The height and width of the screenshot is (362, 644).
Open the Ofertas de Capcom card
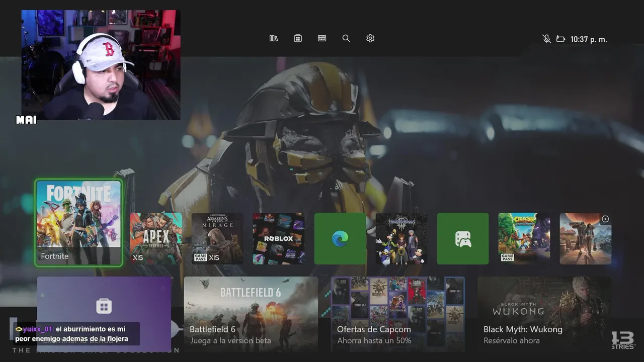(x=397, y=314)
